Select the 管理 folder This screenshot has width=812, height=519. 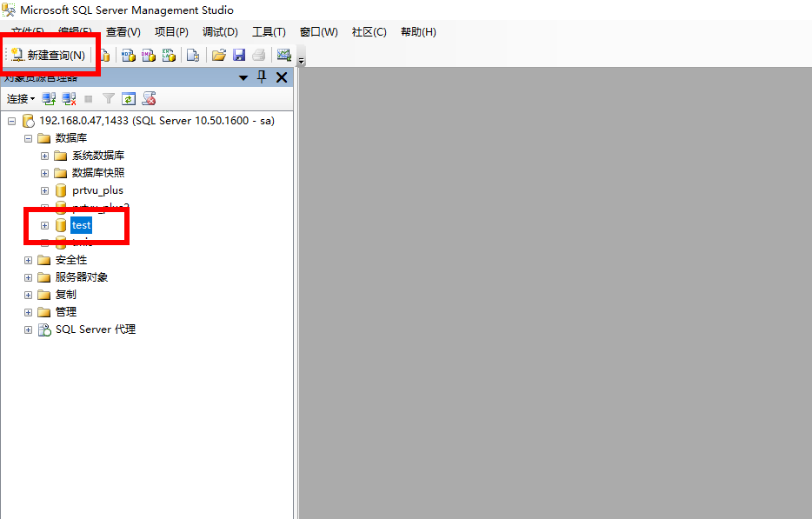(x=66, y=312)
